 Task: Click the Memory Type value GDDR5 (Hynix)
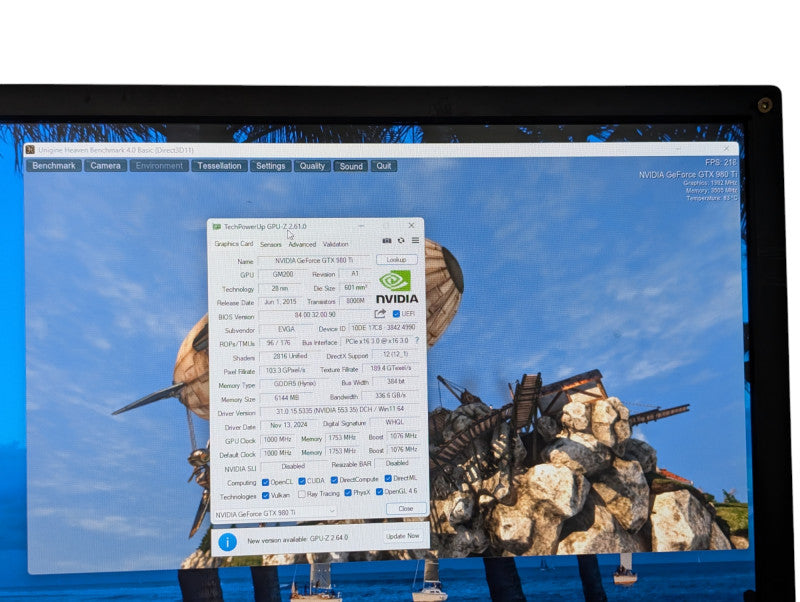click(294, 384)
